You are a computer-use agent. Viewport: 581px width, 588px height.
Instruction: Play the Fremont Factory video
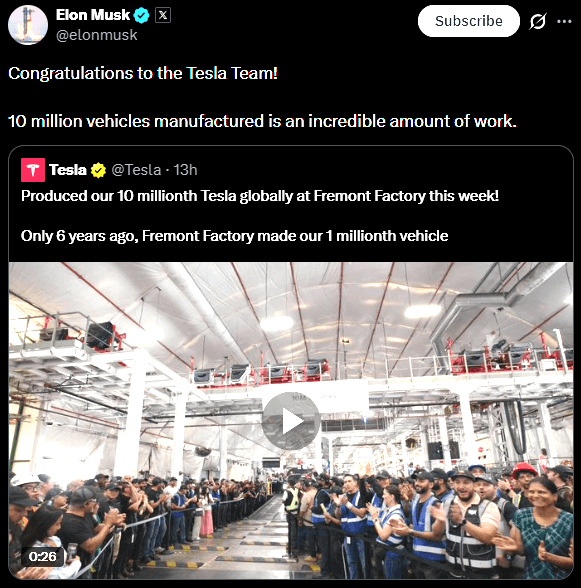tap(291, 421)
